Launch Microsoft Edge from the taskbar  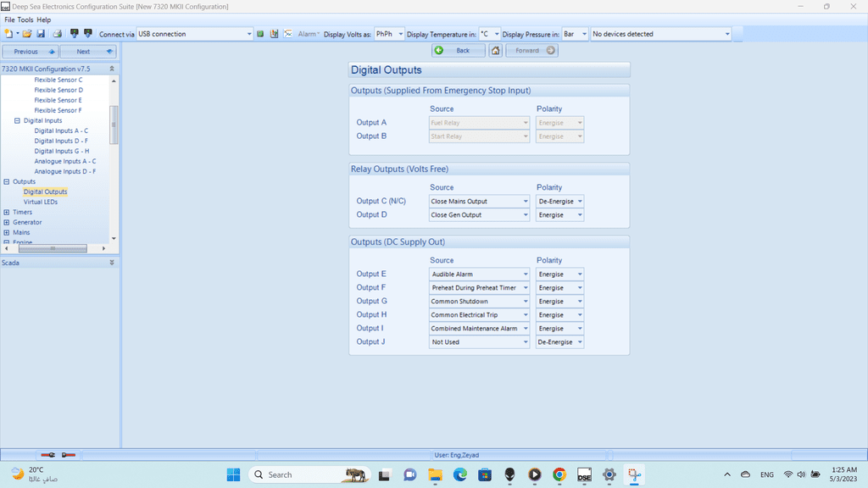[x=460, y=474]
